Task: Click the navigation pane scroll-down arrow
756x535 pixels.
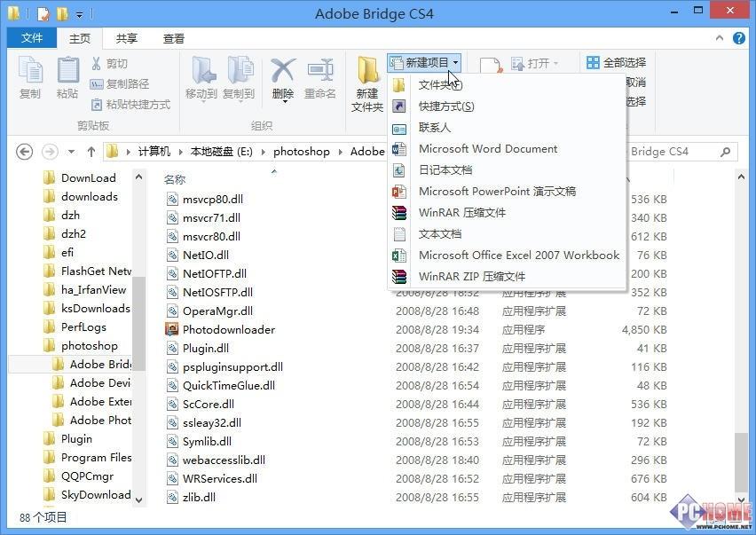Action: click(x=138, y=500)
